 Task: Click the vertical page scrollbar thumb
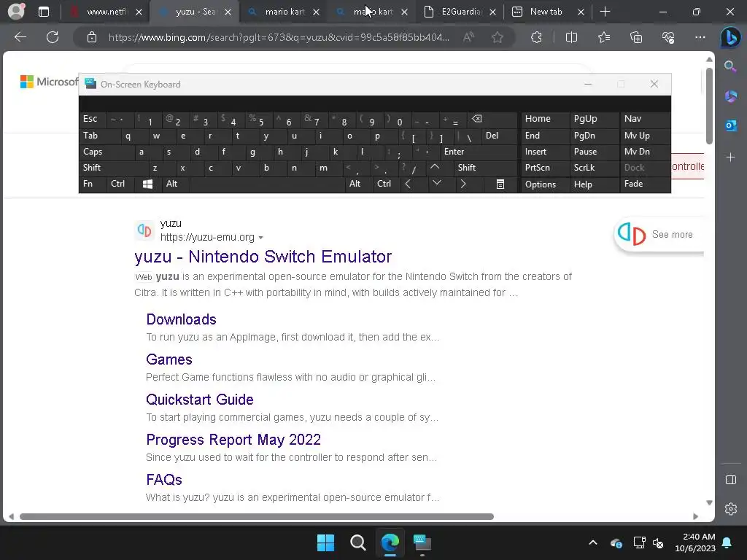tap(709, 106)
